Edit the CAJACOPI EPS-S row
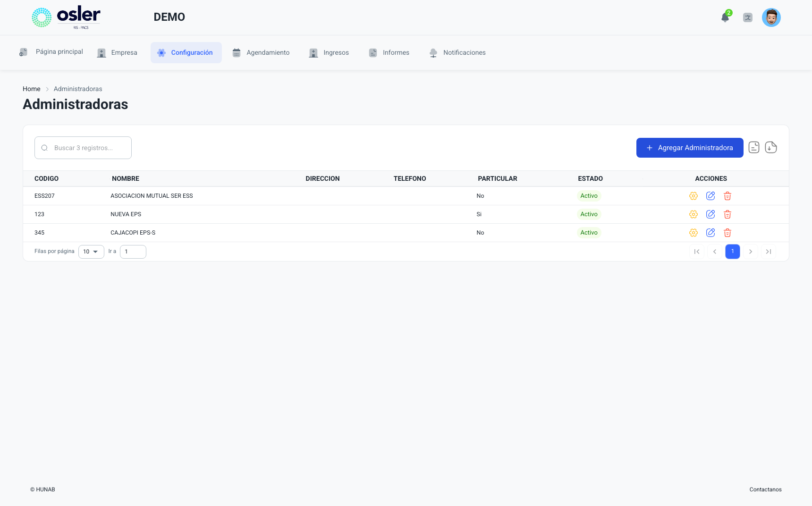Image resolution: width=812 pixels, height=506 pixels. point(710,233)
